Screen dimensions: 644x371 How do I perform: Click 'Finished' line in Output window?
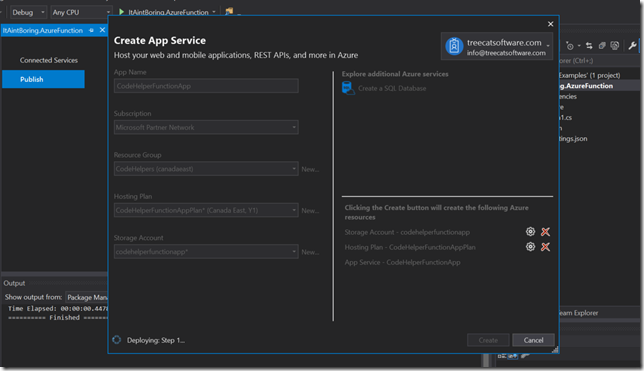57,318
